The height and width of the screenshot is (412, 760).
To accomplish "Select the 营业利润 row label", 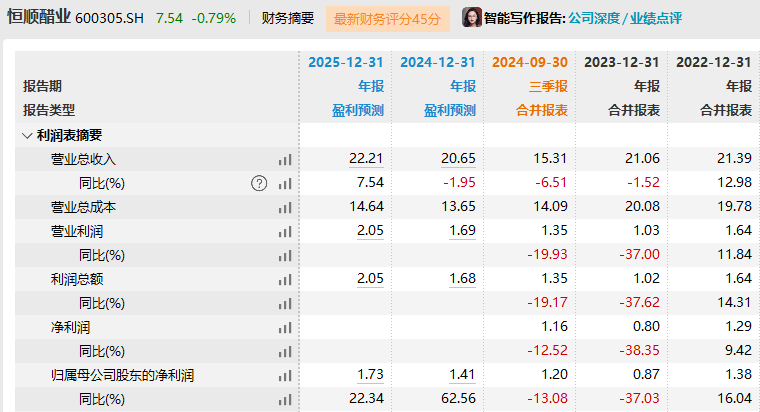I will (77, 232).
